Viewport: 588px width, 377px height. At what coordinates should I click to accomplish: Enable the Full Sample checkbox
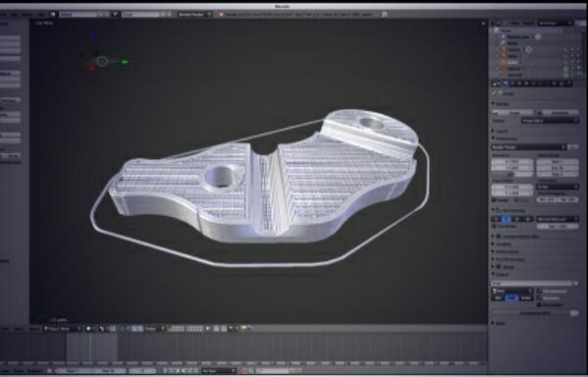(494, 226)
